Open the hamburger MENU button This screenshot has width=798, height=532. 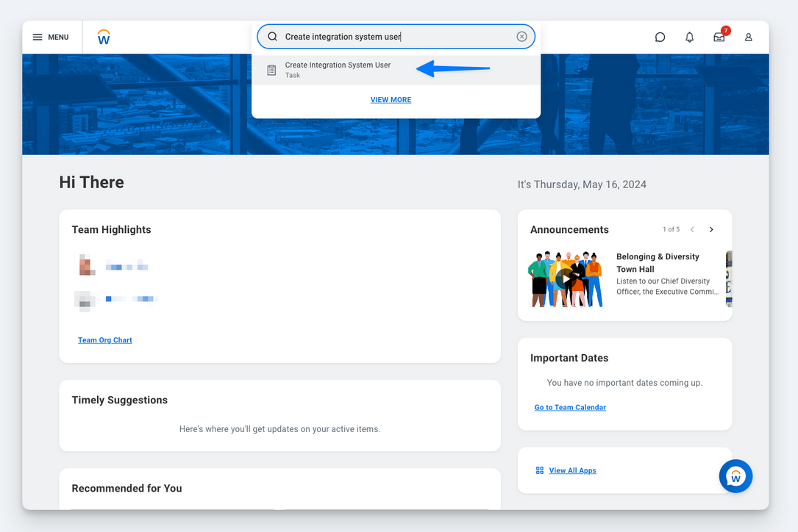(x=50, y=37)
